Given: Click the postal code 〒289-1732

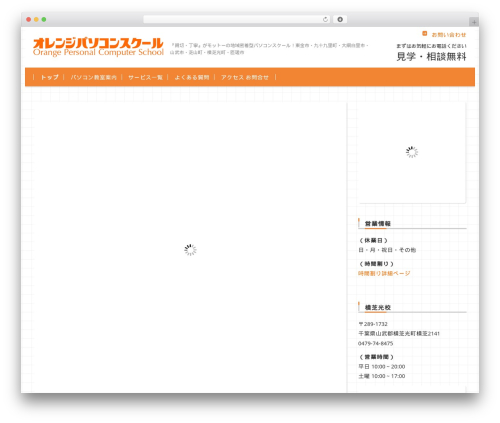Looking at the screenshot, I should coord(373,324).
